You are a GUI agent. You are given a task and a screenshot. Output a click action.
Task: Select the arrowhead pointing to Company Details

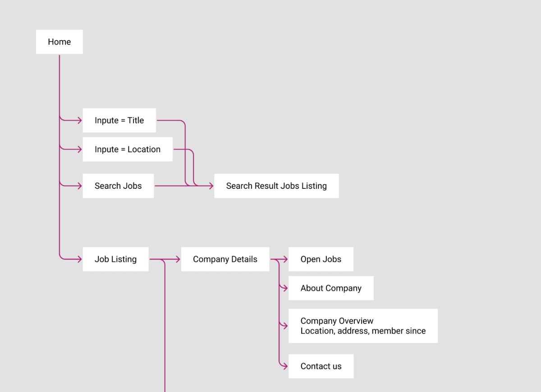[177, 259]
